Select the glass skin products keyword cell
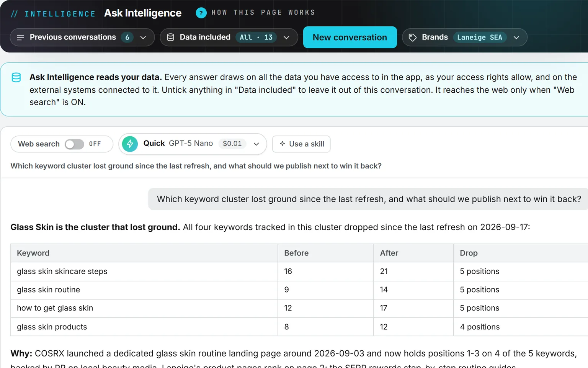 click(x=144, y=327)
